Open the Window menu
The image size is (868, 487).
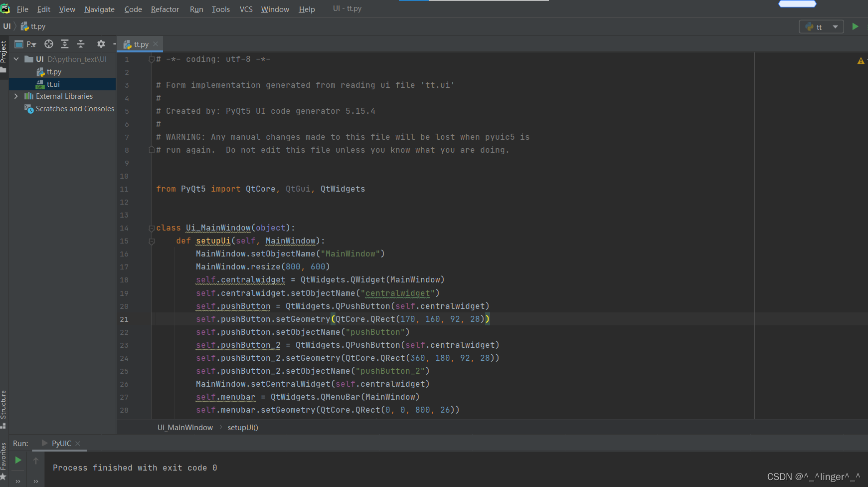pyautogui.click(x=275, y=9)
